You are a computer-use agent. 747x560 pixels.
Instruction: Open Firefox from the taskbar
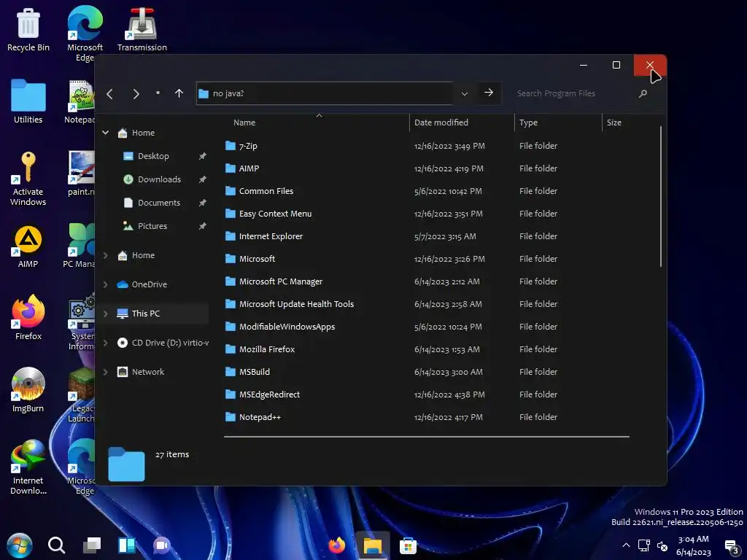[x=337, y=545]
